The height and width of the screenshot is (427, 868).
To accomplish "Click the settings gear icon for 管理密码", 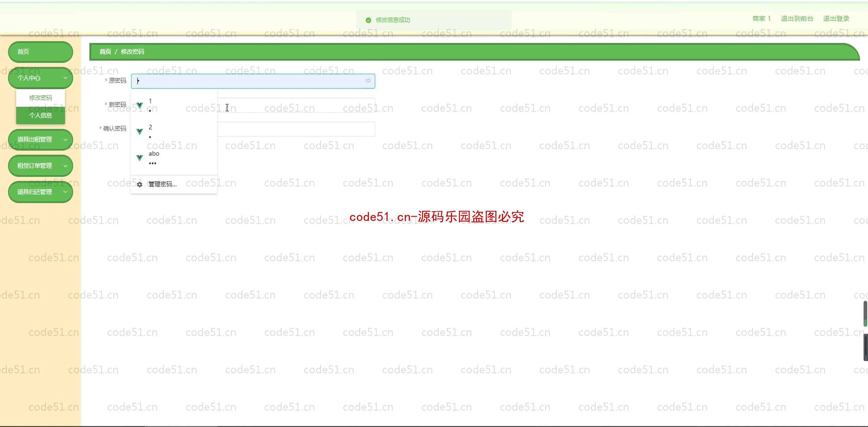I will pos(140,184).
